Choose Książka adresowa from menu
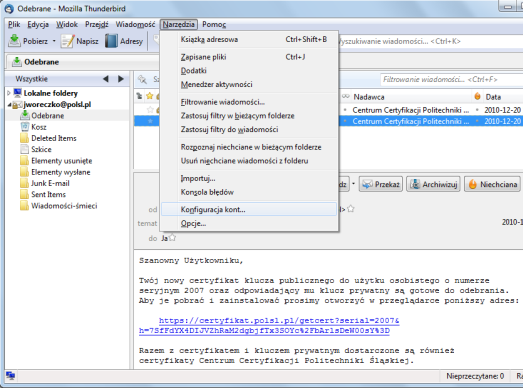Screen dimensions: 523x388 [249, 39]
